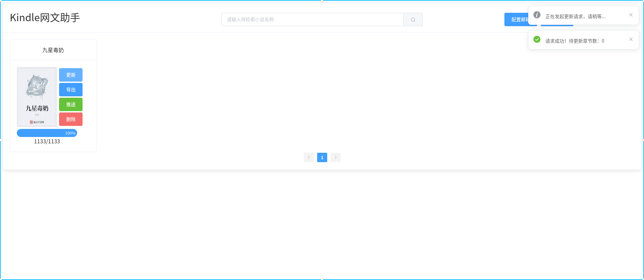The width and height of the screenshot is (644, 280).
Task: Click the 正在发起更新请求，请稍等 message text
Action: point(576,16)
